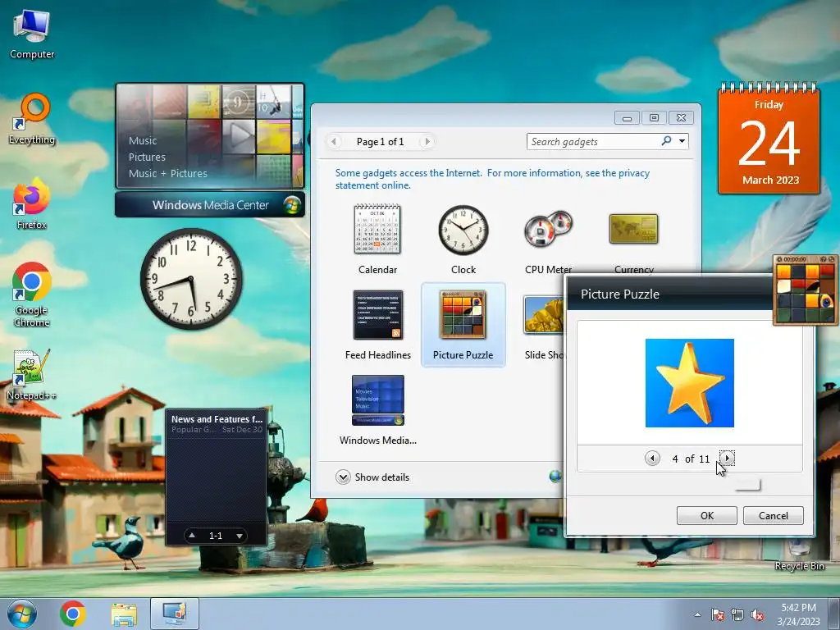840x630 pixels.
Task: Select the Calendar gadget in gallery
Action: pos(377,240)
